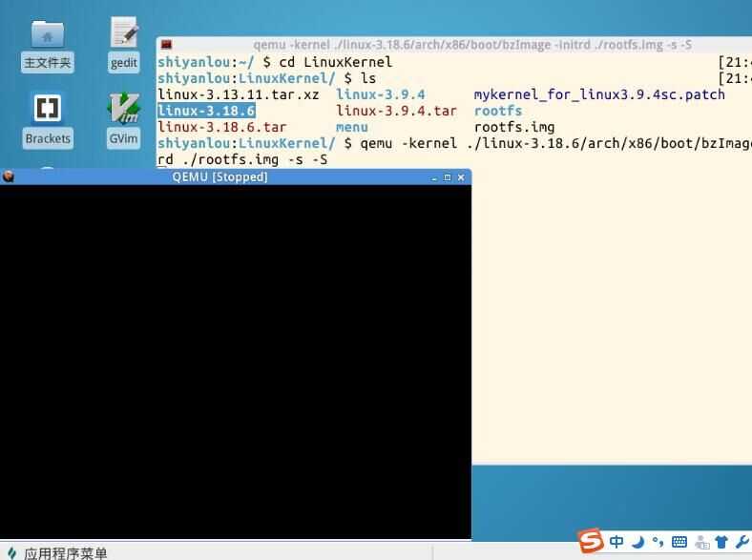Click linux-3.18.6.tar in the terminal listing

coord(222,127)
